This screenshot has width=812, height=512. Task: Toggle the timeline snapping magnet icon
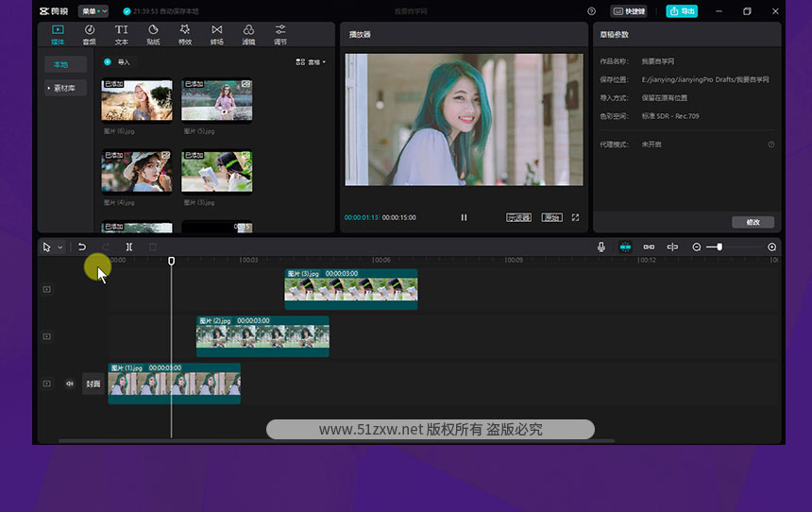pos(625,247)
